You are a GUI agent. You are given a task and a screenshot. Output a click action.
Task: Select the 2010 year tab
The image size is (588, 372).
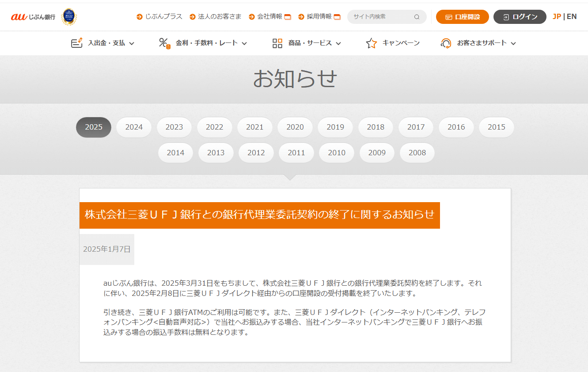[x=337, y=153]
